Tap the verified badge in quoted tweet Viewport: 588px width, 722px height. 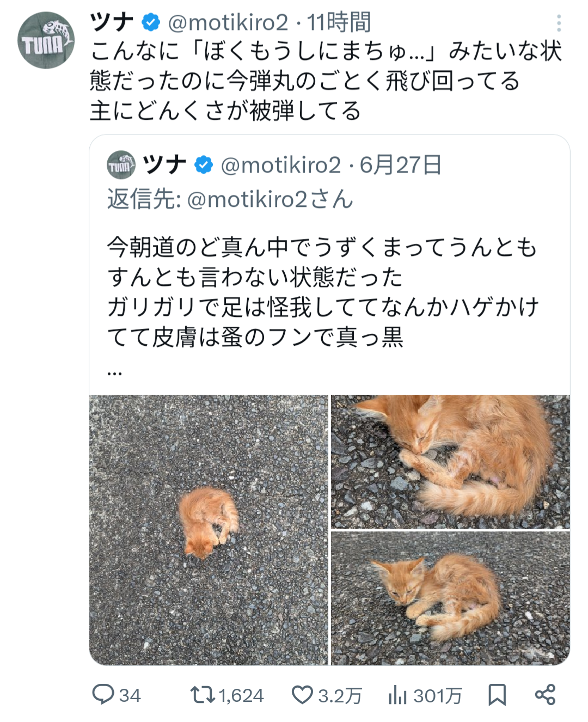click(204, 165)
